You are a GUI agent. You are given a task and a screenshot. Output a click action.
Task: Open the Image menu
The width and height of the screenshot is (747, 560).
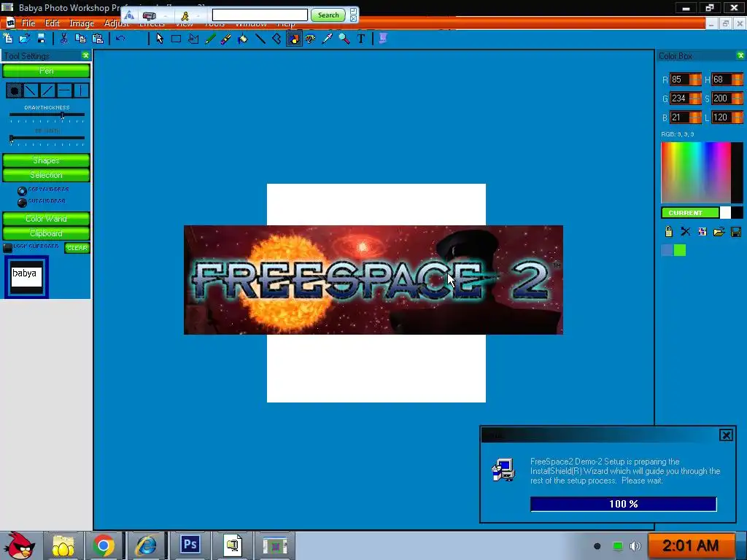click(x=82, y=23)
